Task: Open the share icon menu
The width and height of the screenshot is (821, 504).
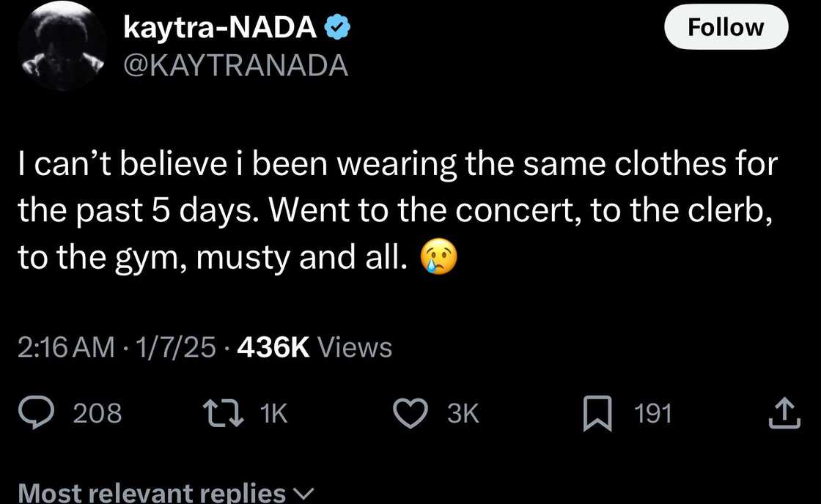Action: [781, 413]
